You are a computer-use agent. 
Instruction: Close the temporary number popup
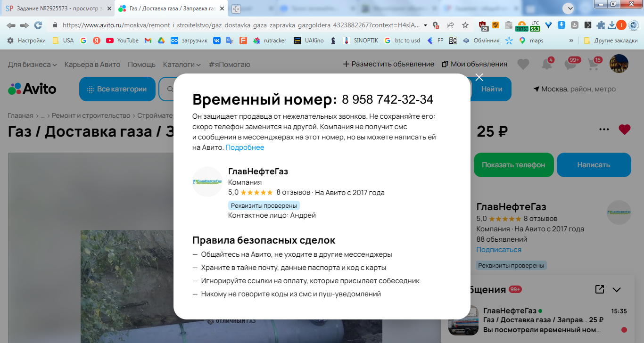(479, 77)
